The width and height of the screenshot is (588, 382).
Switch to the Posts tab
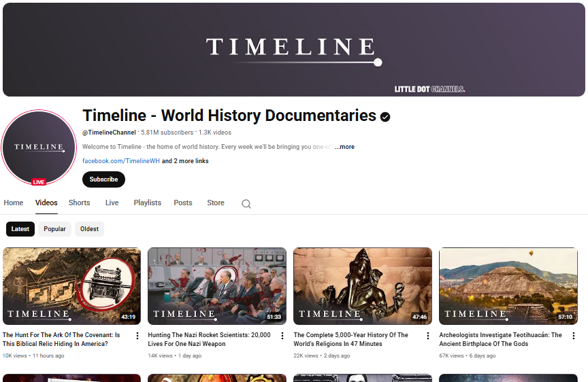[x=183, y=203]
